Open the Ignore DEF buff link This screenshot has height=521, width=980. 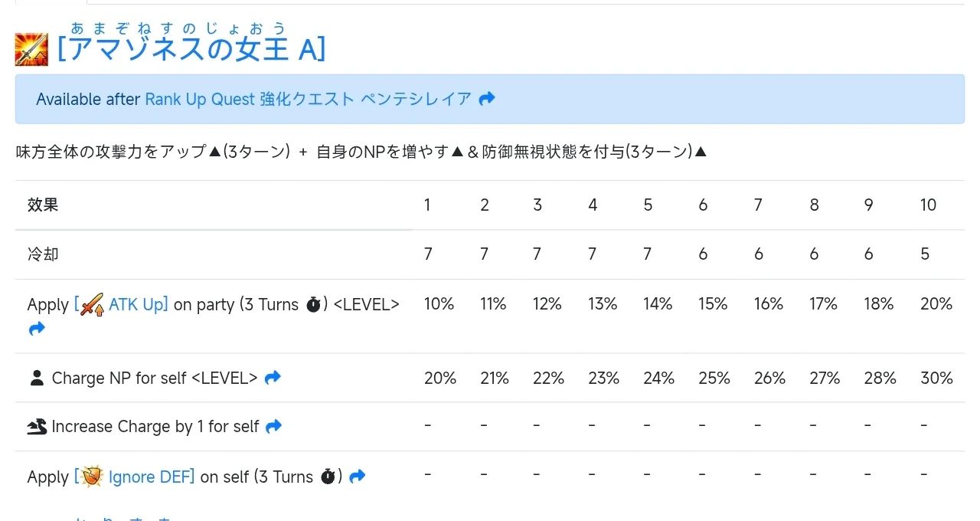(151, 477)
